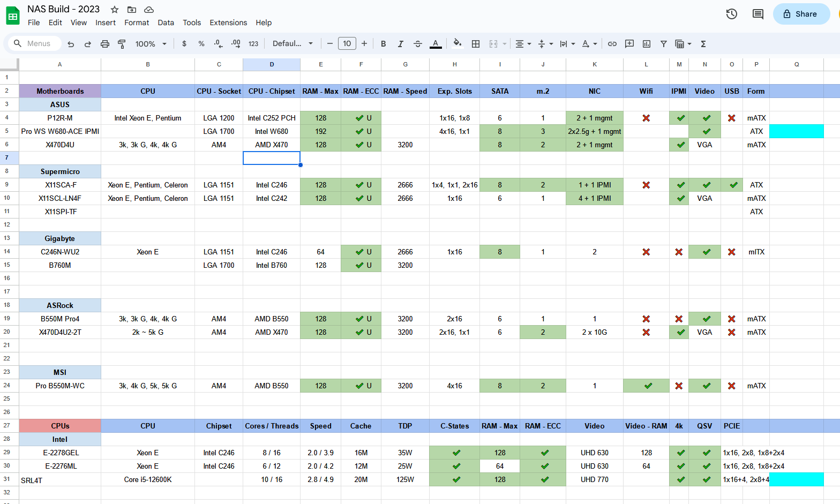Open fill color picker

[x=457, y=44]
